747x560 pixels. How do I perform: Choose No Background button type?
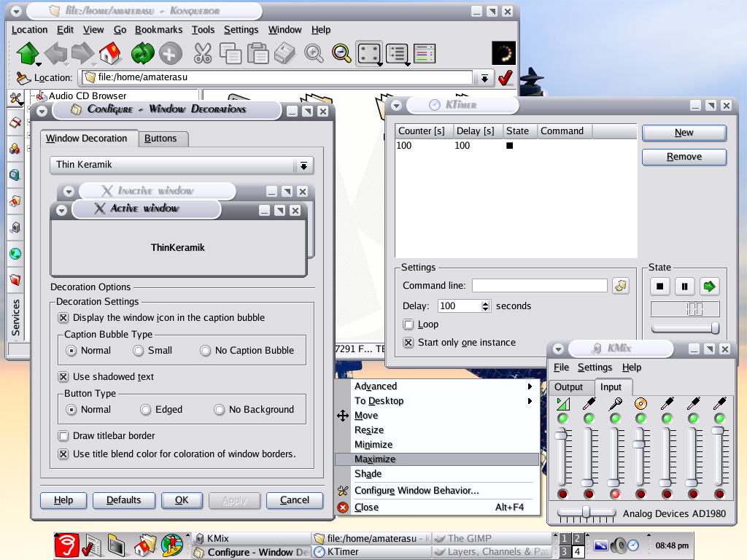[219, 410]
